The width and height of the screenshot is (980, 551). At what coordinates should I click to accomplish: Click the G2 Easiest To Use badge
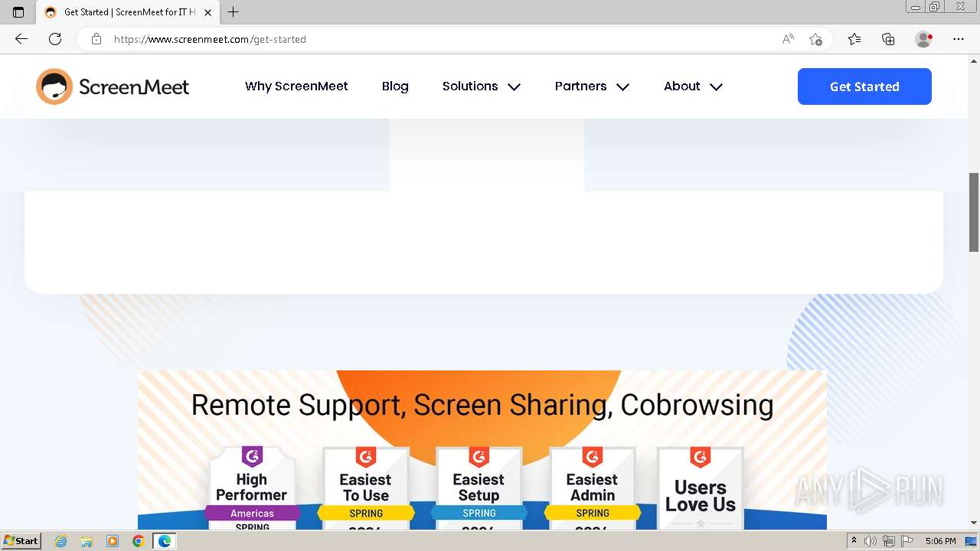366,488
